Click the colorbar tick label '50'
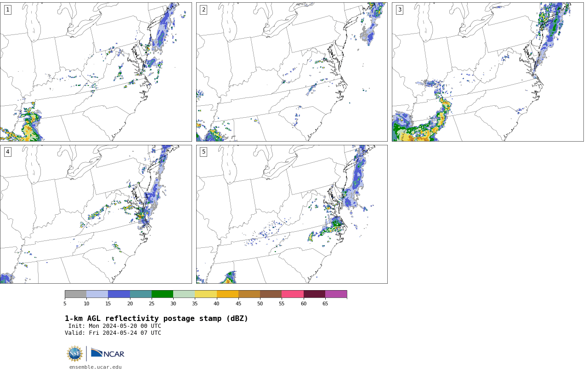588x372 pixels. [x=260, y=303]
